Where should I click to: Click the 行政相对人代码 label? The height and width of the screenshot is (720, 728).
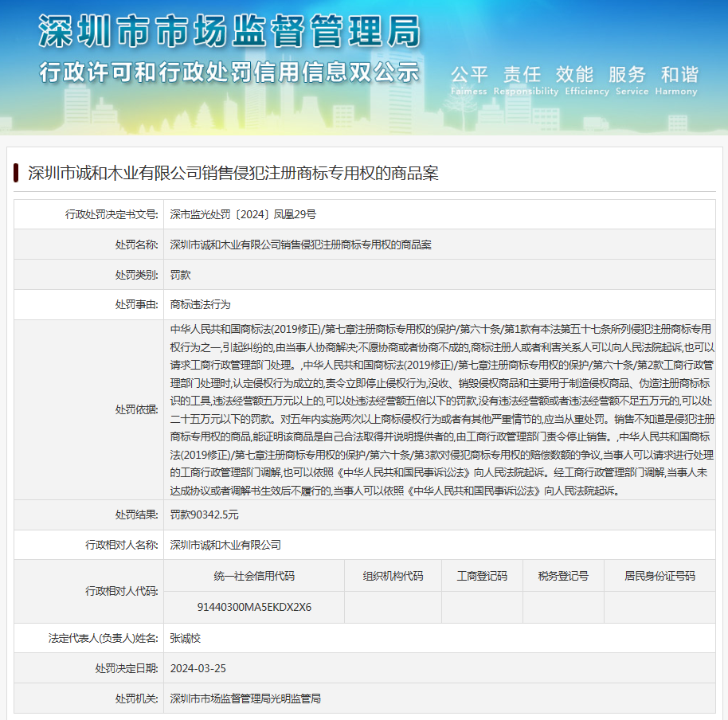coord(122,591)
